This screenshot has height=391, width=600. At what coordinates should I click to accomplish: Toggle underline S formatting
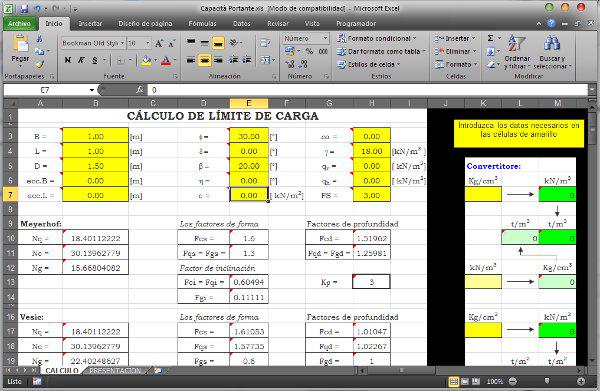tap(95, 60)
